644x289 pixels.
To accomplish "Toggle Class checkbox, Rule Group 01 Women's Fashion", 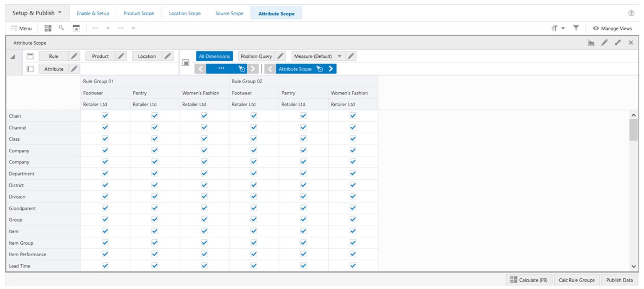I will pos(205,139).
